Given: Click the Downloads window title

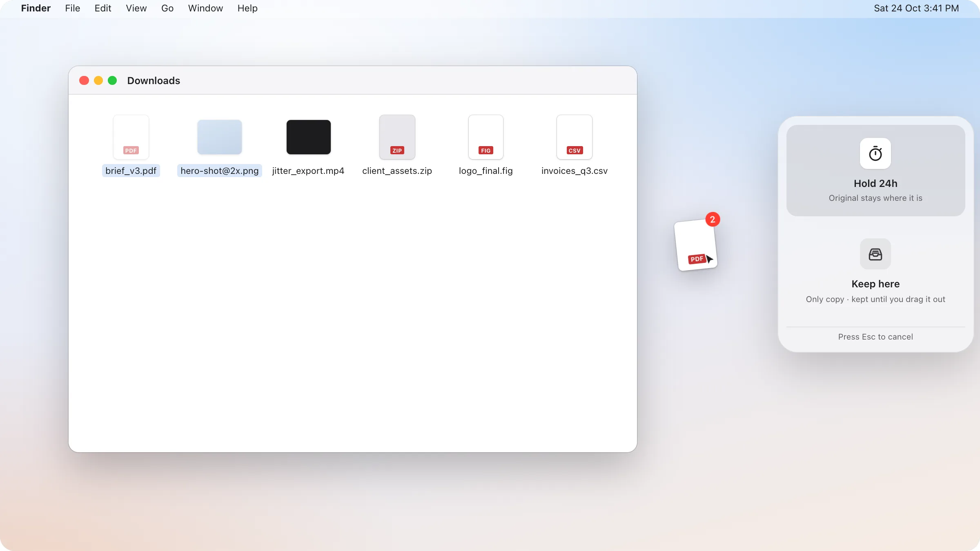Looking at the screenshot, I should point(154,80).
